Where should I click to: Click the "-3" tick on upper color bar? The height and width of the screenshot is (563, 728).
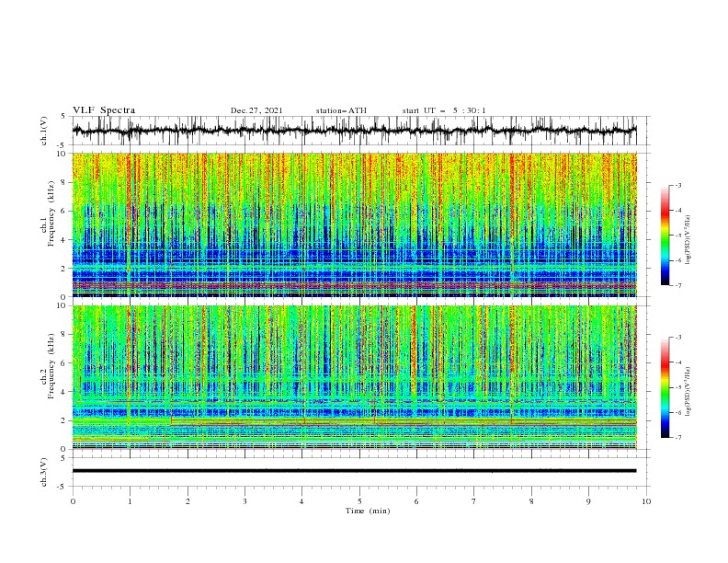coord(677,185)
